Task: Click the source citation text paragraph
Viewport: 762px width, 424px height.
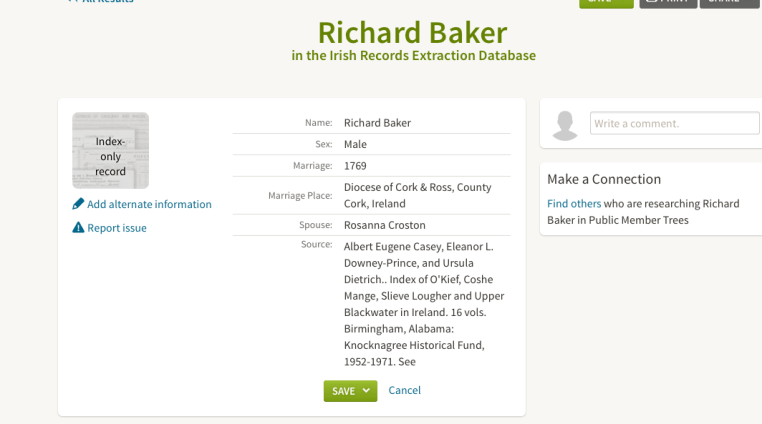Action: 424,304
